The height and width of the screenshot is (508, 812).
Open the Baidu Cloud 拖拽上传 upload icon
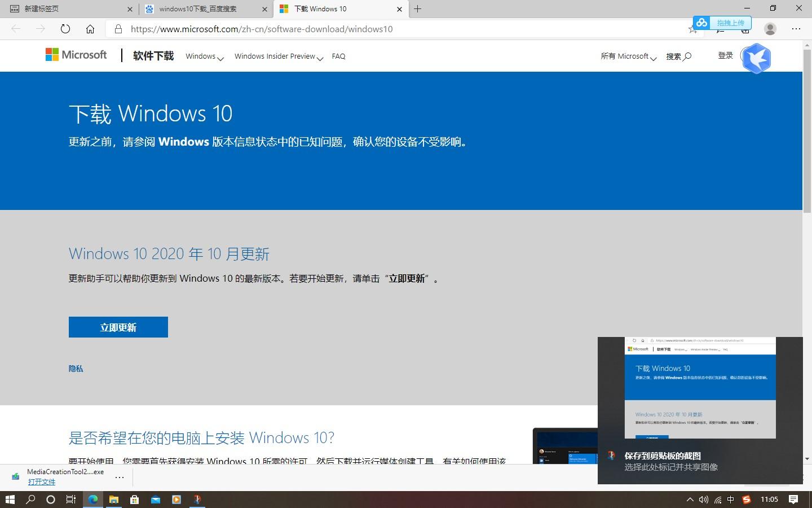click(x=701, y=23)
